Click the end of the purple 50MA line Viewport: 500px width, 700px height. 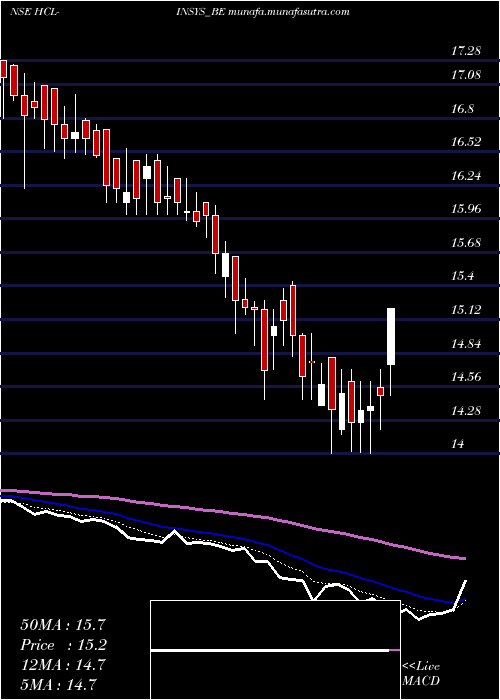(463, 558)
